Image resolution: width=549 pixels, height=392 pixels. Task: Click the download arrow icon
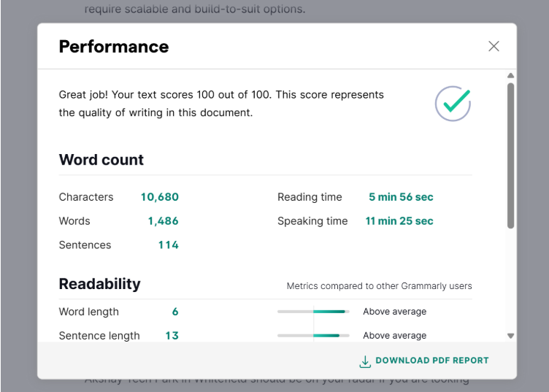point(365,361)
